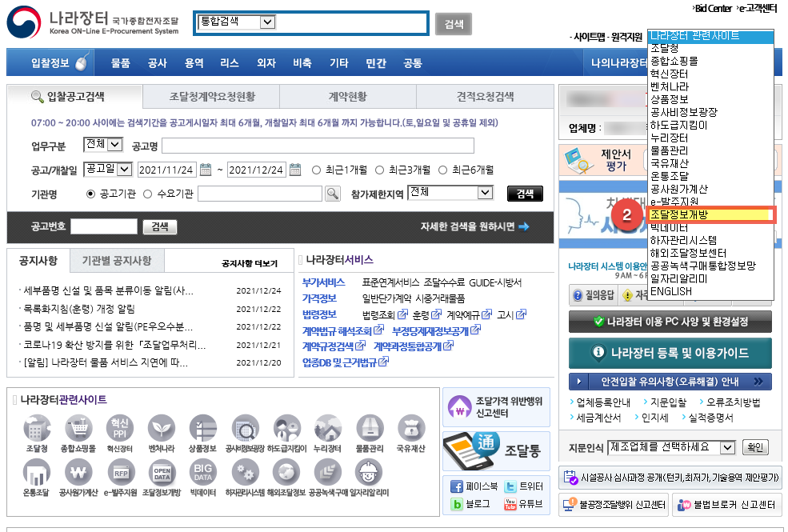Screen dimensions: 788x532
Task: Click the 공고번호 검색 button
Action: (160, 226)
